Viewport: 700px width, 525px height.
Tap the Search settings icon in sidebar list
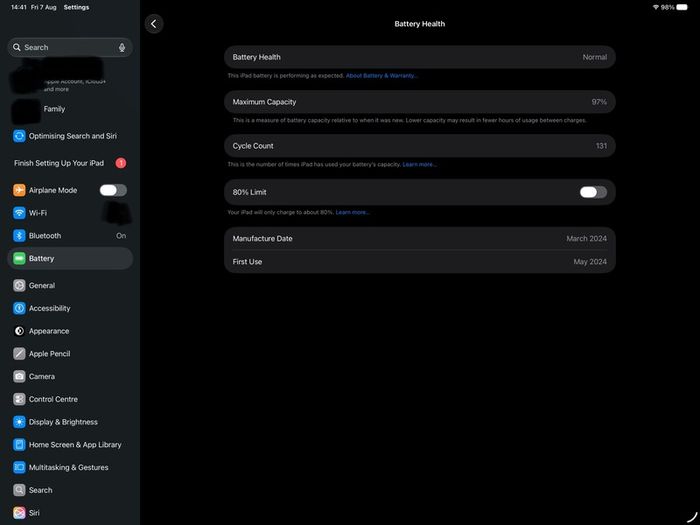point(19,490)
